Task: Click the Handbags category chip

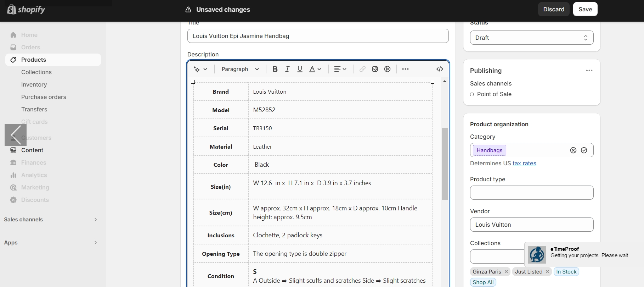Action: pyautogui.click(x=489, y=150)
